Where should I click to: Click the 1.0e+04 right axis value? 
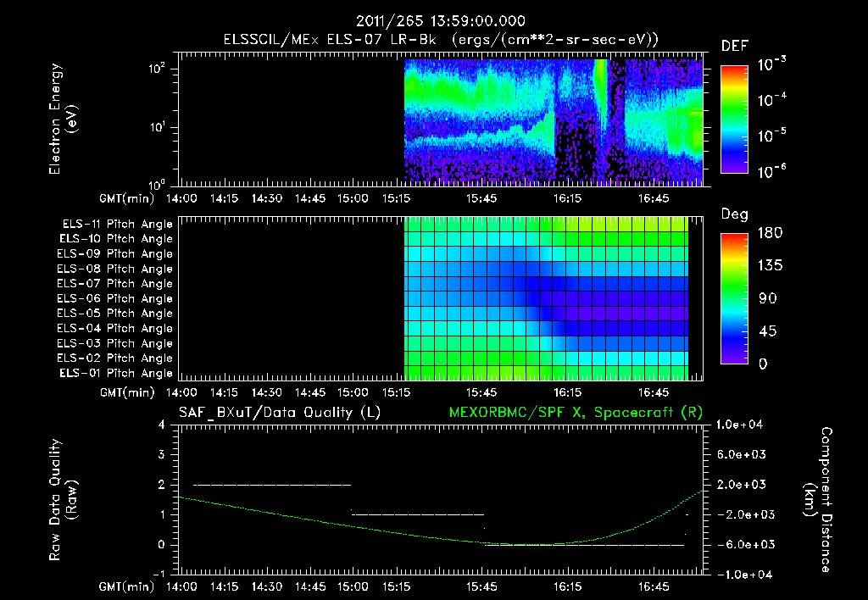739,425
